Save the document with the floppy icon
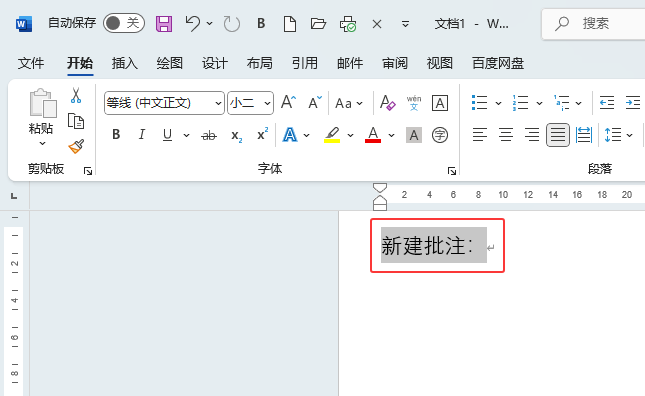Image resolution: width=645 pixels, height=396 pixels. pos(164,24)
